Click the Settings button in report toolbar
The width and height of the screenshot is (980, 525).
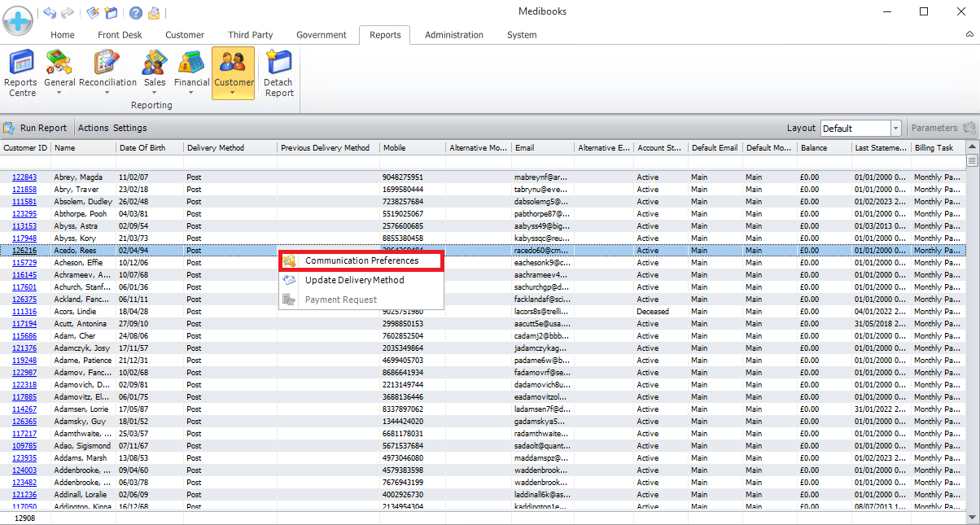coord(129,128)
